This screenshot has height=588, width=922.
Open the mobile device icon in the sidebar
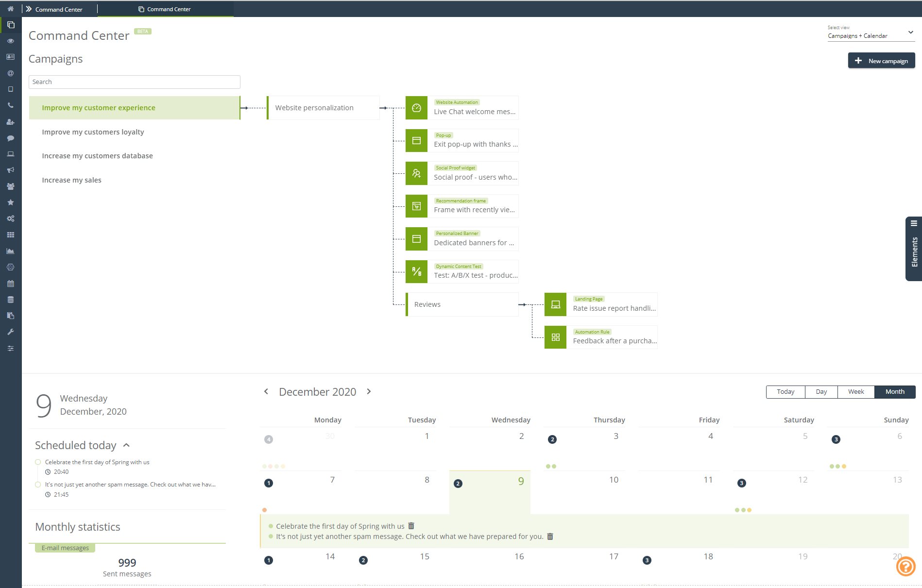tap(11, 89)
